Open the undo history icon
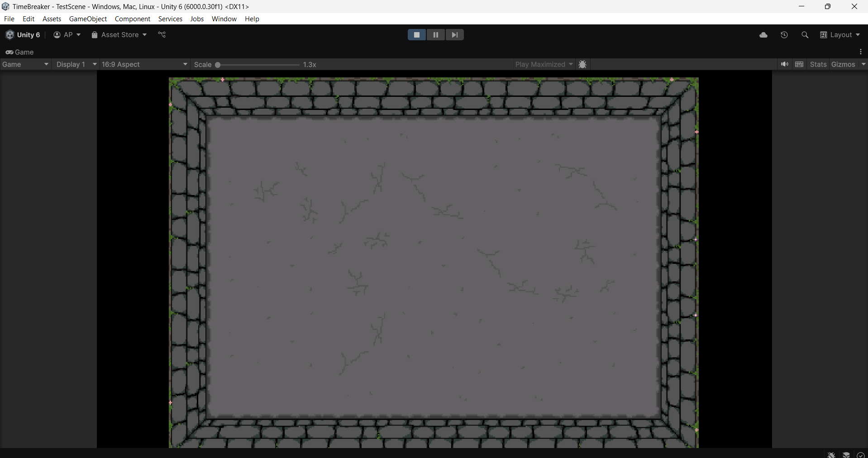The width and height of the screenshot is (868, 458). point(784,35)
